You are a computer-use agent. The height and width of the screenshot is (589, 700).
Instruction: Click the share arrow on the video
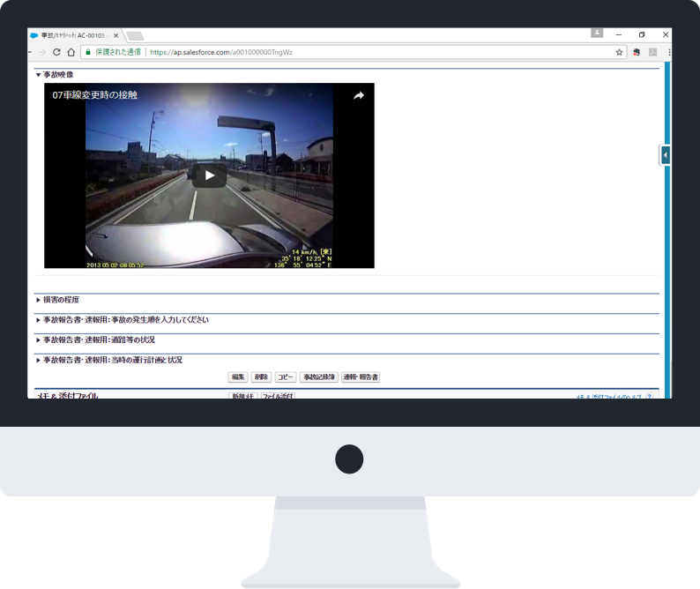pyautogui.click(x=359, y=95)
